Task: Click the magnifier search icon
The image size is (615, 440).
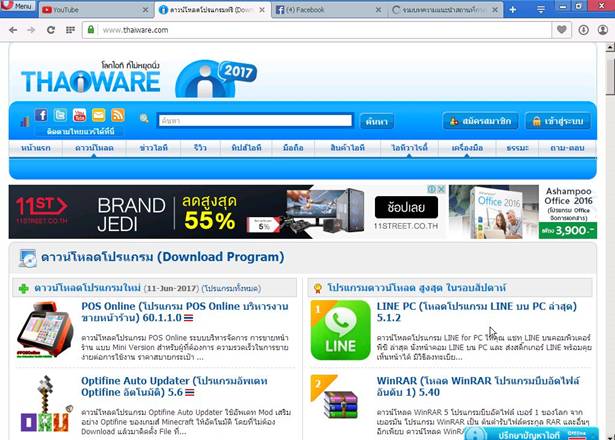Action: 144,118
